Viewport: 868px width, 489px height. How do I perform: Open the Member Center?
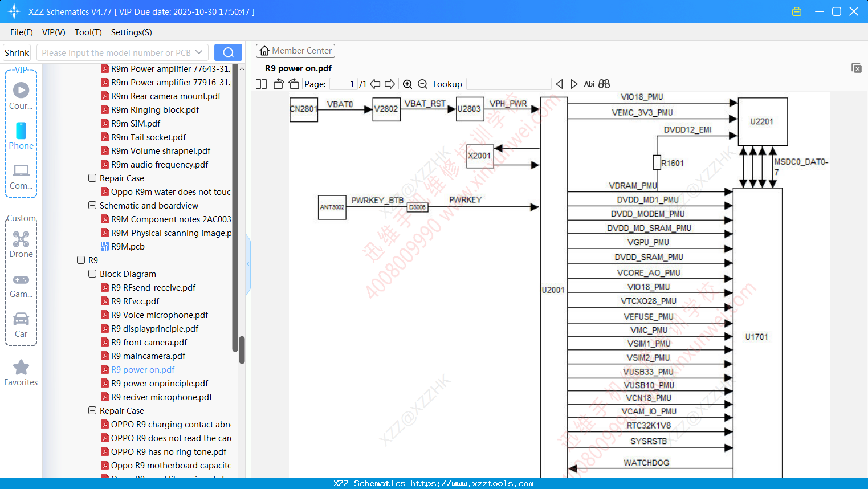pyautogui.click(x=295, y=51)
